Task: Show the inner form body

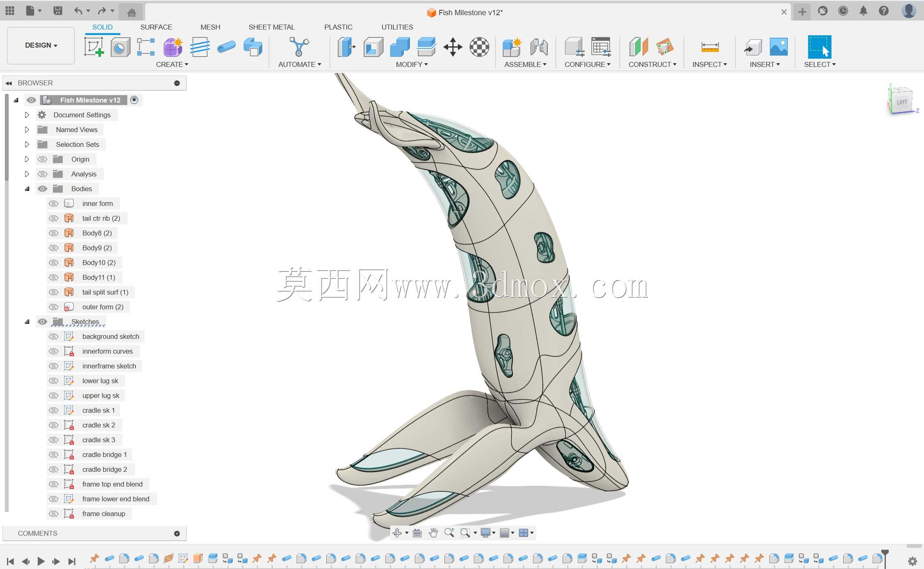Action: [x=53, y=203]
